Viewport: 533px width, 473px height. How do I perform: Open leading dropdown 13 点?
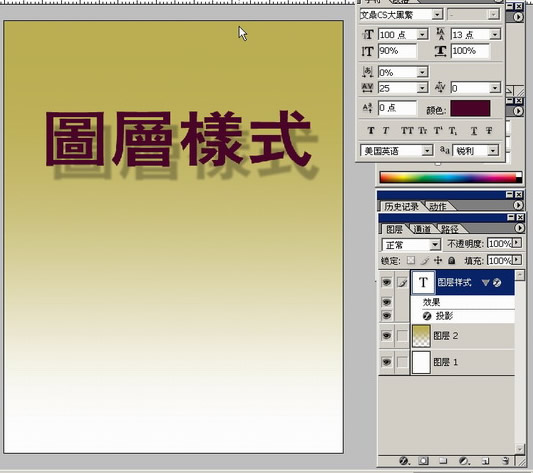(495, 35)
